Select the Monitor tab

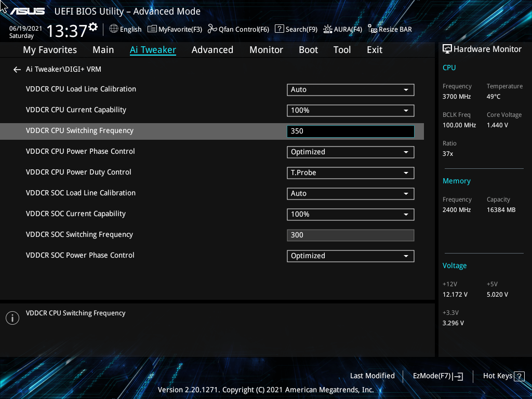point(266,49)
